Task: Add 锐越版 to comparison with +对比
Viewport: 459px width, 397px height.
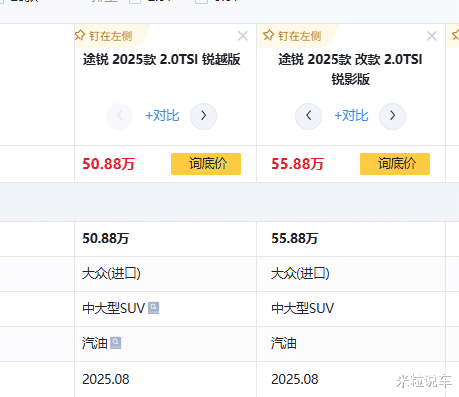Action: pyautogui.click(x=162, y=116)
